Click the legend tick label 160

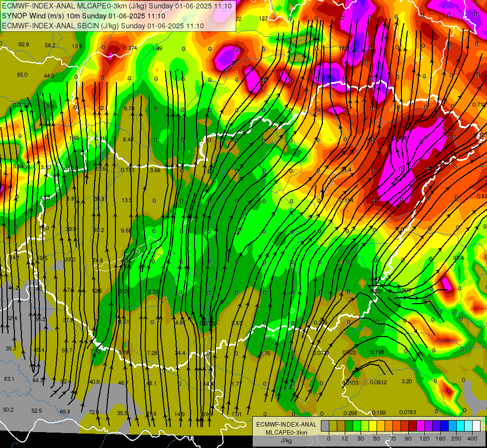(440, 439)
